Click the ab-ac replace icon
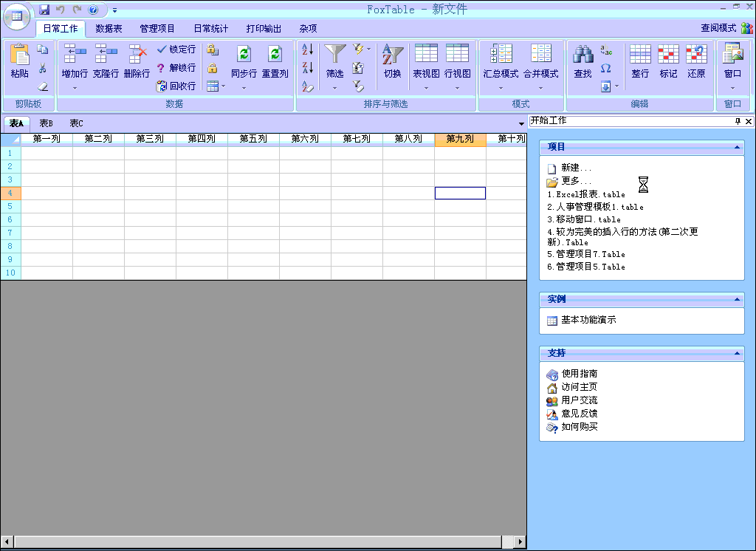This screenshot has width=756, height=551. [x=606, y=49]
